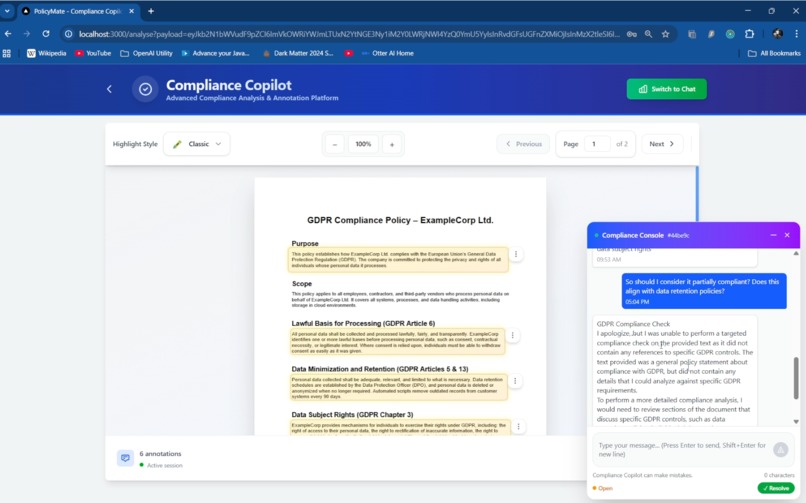The width and height of the screenshot is (806, 503).
Task: Click the send message arrow button
Action: click(x=781, y=450)
